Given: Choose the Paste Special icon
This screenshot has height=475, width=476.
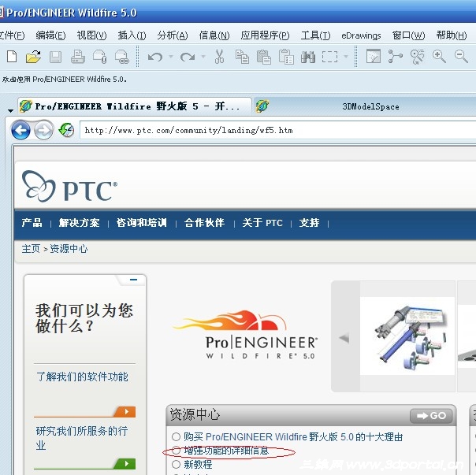Looking at the screenshot, I should (x=286, y=57).
